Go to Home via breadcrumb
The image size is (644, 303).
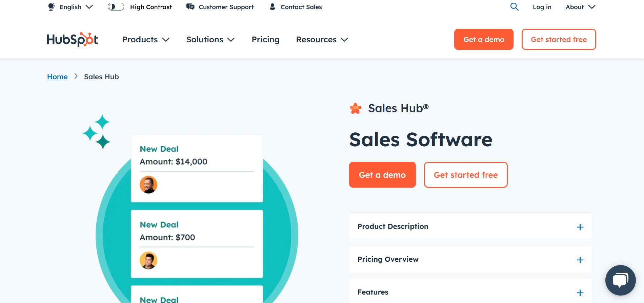57,77
